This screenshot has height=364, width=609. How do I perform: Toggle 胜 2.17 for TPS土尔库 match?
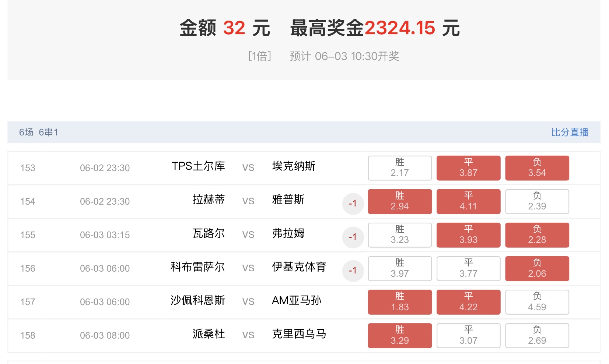coord(400,168)
